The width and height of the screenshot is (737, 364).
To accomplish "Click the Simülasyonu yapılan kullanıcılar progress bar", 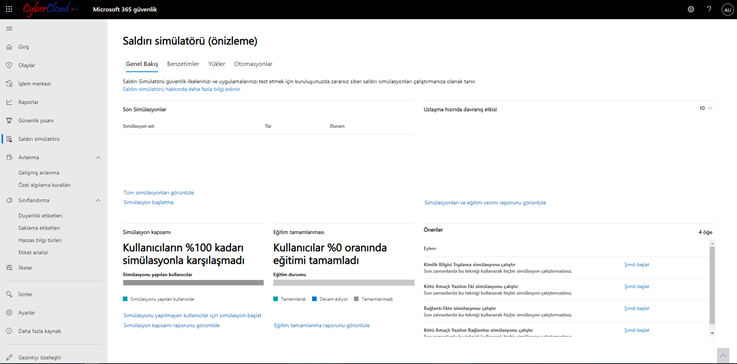I will (193, 283).
